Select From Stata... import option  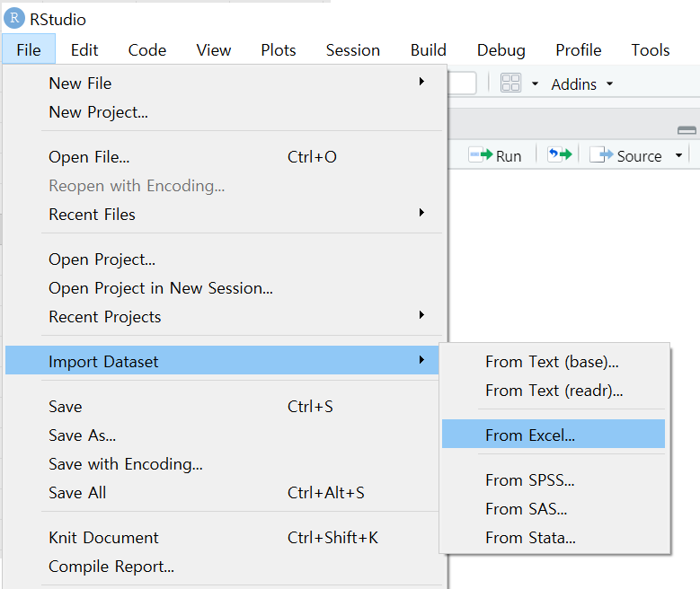554,538
